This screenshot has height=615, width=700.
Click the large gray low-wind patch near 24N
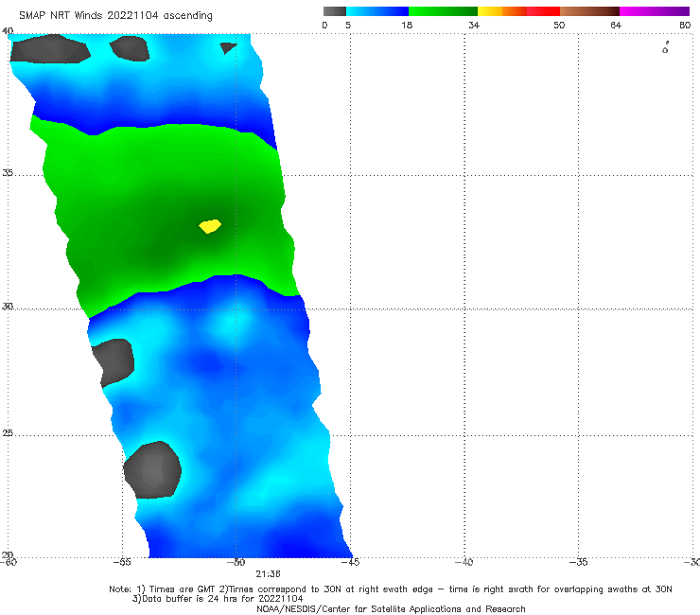[152, 470]
